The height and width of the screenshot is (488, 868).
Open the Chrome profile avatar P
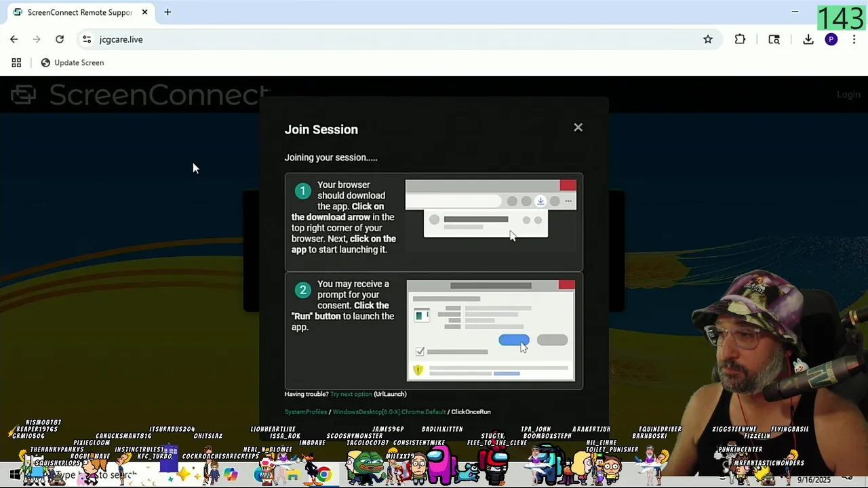point(831,39)
